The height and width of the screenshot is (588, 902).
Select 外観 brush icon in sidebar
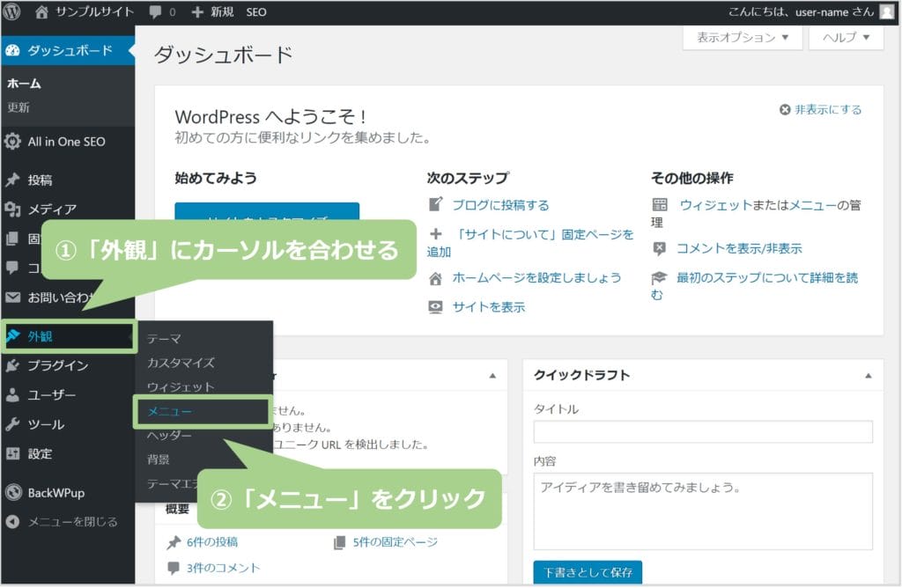[12, 335]
